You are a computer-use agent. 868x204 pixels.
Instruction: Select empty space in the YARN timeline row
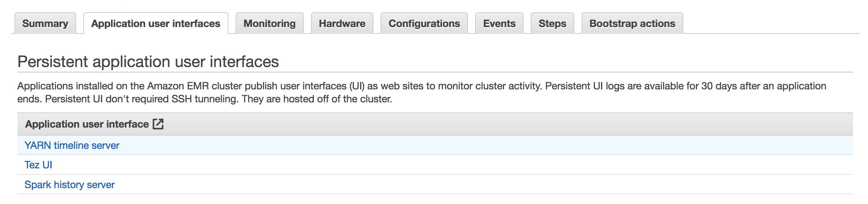469,145
